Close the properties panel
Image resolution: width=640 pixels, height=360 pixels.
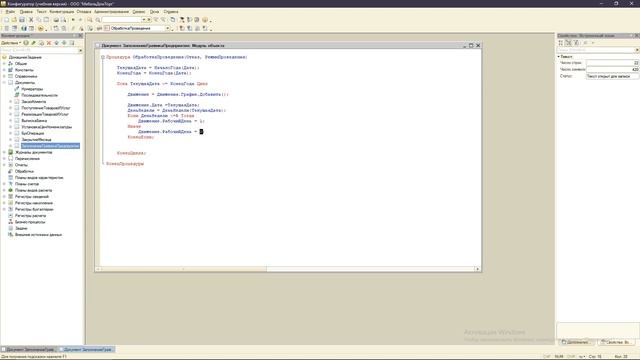tap(637, 36)
